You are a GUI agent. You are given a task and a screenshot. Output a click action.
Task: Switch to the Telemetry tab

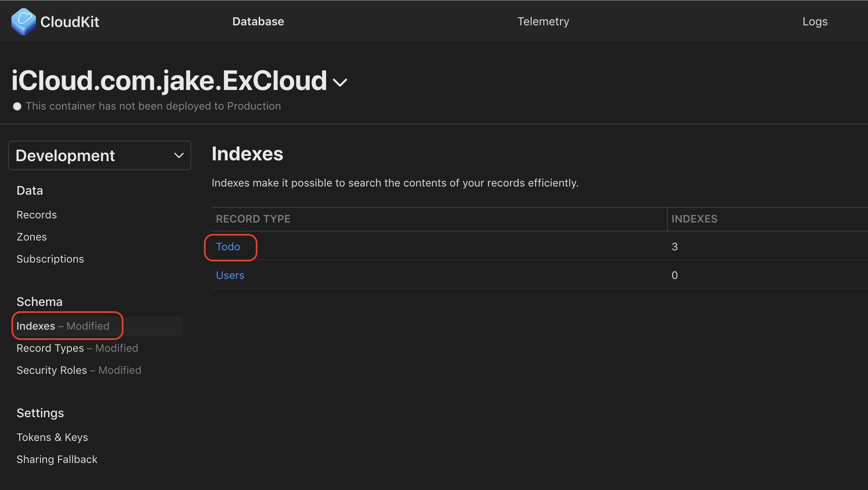click(543, 21)
